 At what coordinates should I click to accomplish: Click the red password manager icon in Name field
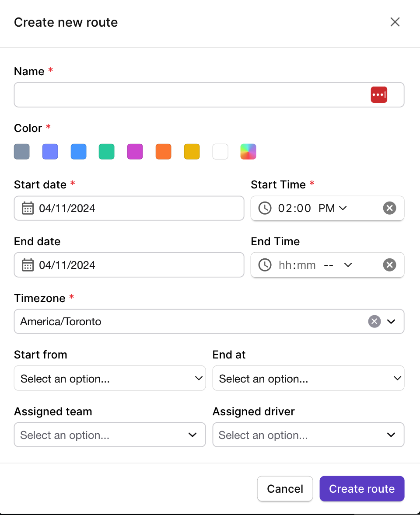[379, 94]
